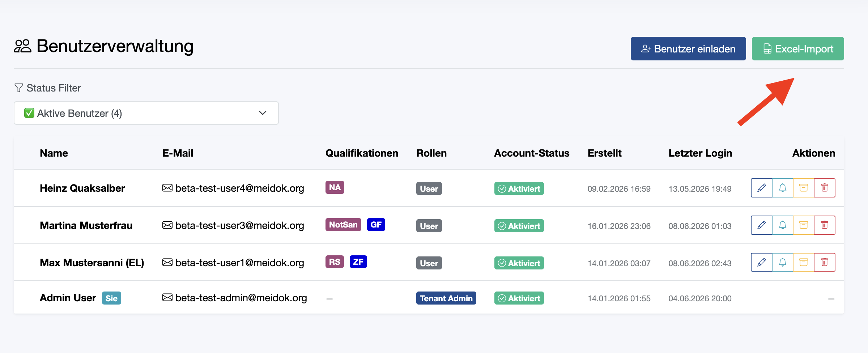The image size is (868, 353).
Task: Click the ZF qualification badge
Action: point(358,262)
